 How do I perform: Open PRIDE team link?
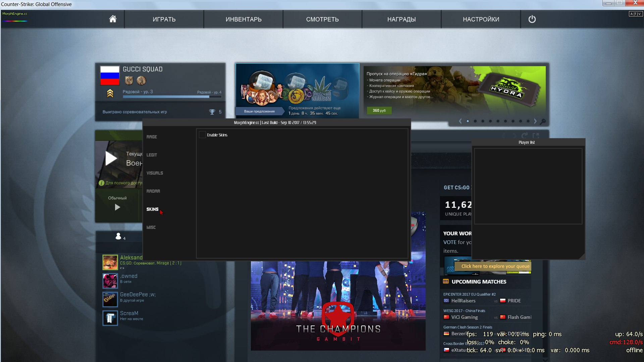click(x=514, y=301)
